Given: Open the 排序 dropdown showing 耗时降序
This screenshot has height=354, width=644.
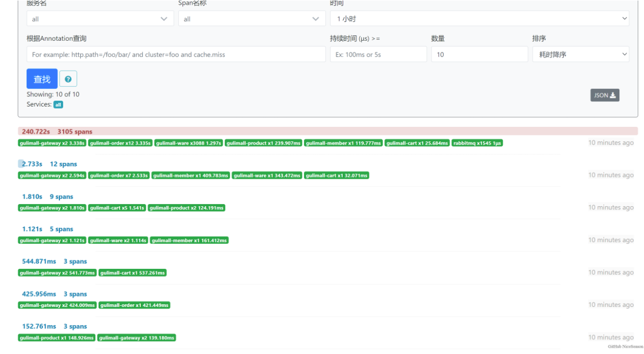Looking at the screenshot, I should [x=581, y=54].
